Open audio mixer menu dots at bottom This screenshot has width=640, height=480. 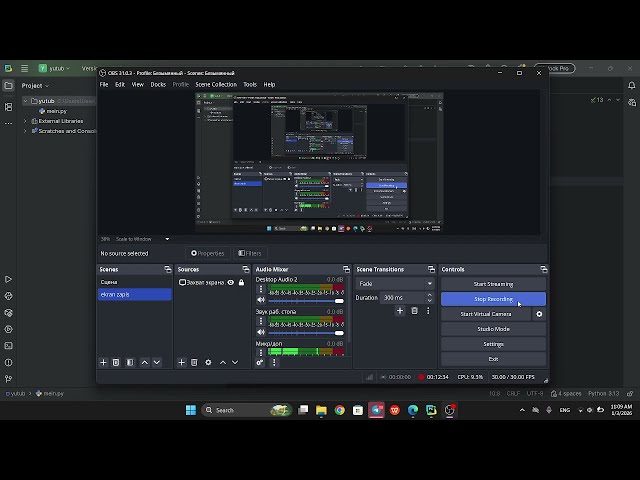point(274,362)
